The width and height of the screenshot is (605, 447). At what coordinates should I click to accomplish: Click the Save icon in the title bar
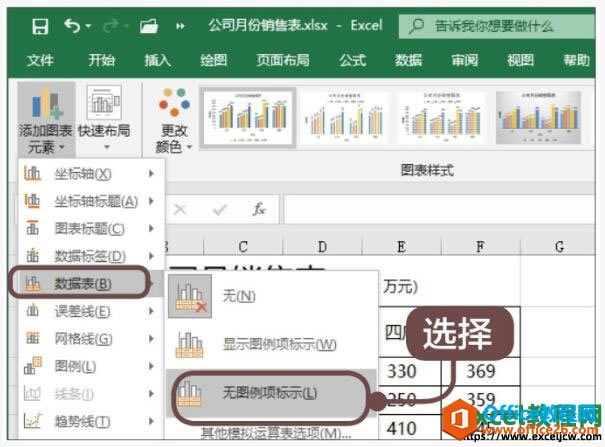coord(40,27)
